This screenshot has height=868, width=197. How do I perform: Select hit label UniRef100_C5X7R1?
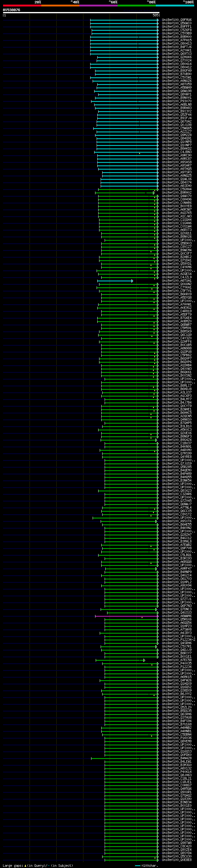(176, 646)
